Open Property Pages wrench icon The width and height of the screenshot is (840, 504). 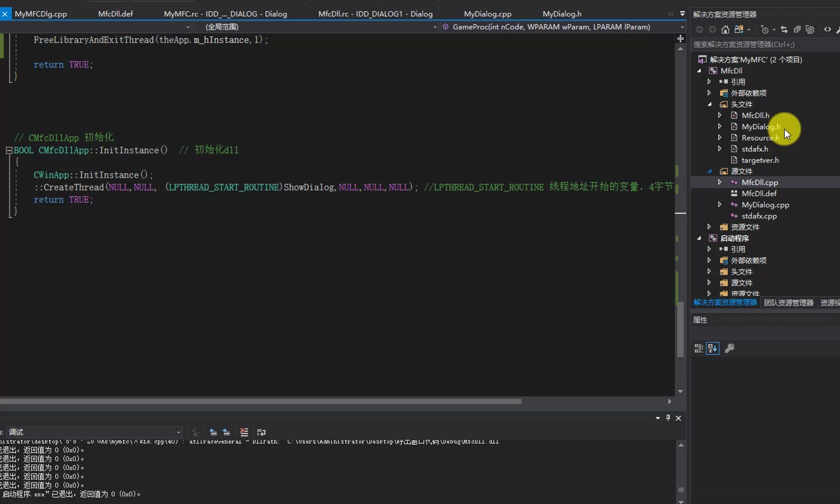click(x=729, y=348)
